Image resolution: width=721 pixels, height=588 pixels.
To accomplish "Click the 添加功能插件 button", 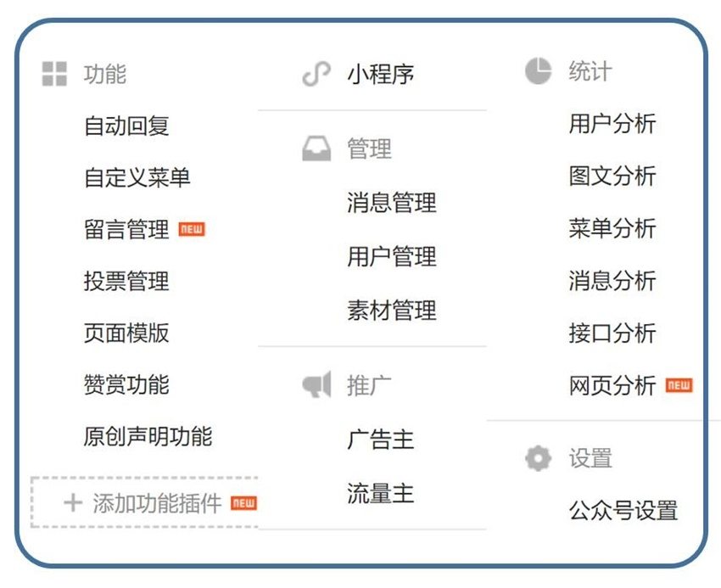I will pyautogui.click(x=144, y=502).
